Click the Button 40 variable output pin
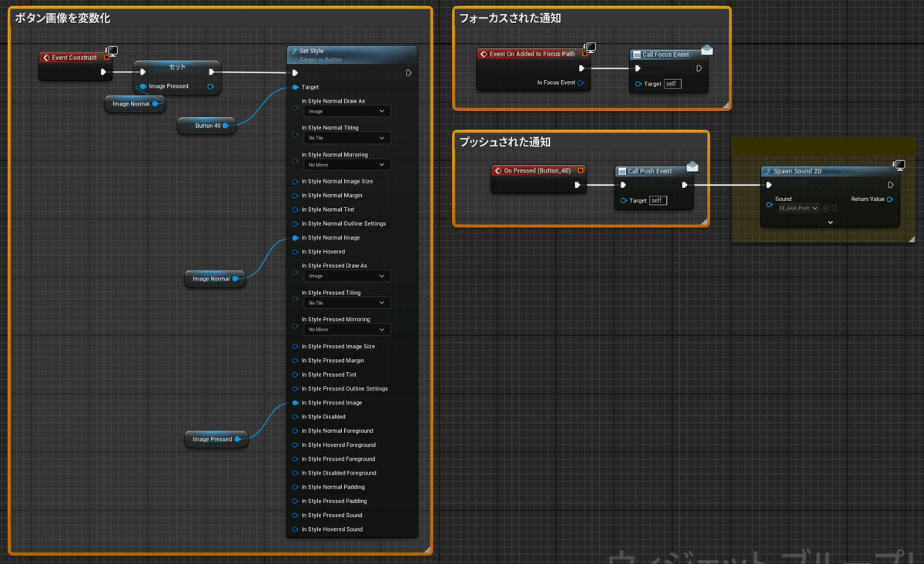Image resolution: width=924 pixels, height=564 pixels. coord(226,126)
